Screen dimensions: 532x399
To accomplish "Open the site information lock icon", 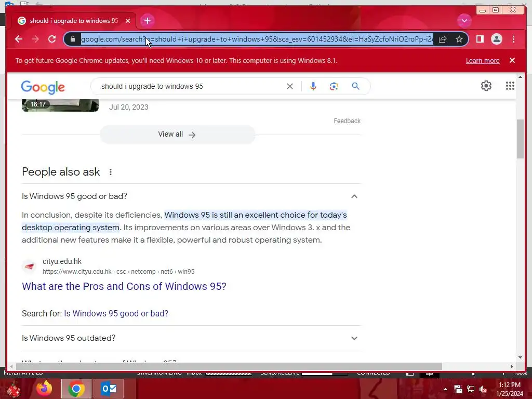I will pyautogui.click(x=73, y=39).
